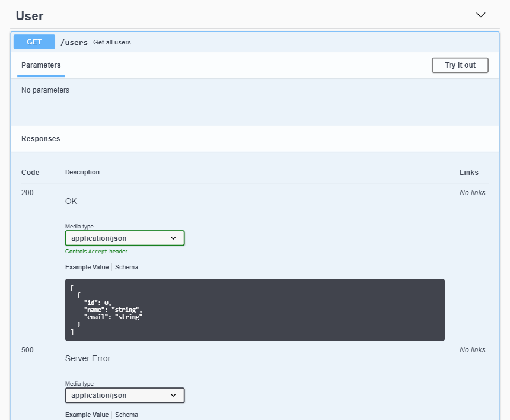The image size is (510, 420).
Task: Switch to the Parameters tab
Action: pyautogui.click(x=40, y=65)
